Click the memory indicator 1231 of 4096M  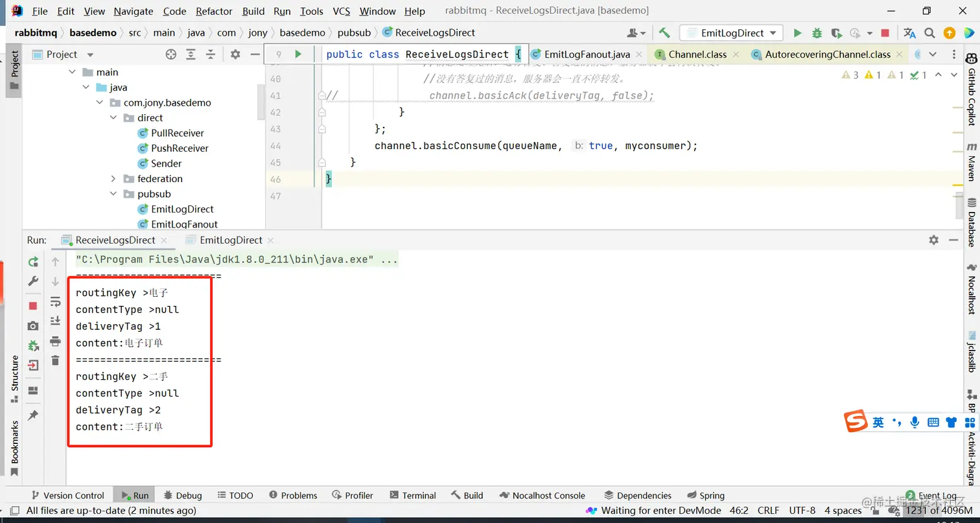point(939,511)
